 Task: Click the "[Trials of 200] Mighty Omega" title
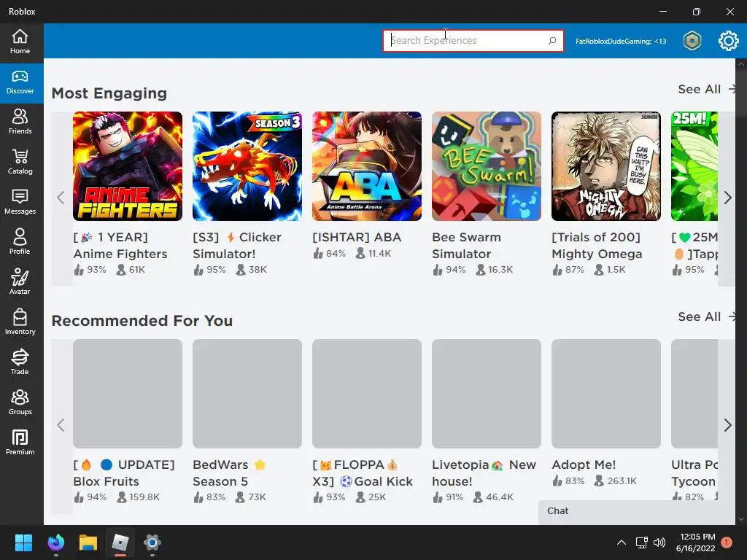(597, 245)
